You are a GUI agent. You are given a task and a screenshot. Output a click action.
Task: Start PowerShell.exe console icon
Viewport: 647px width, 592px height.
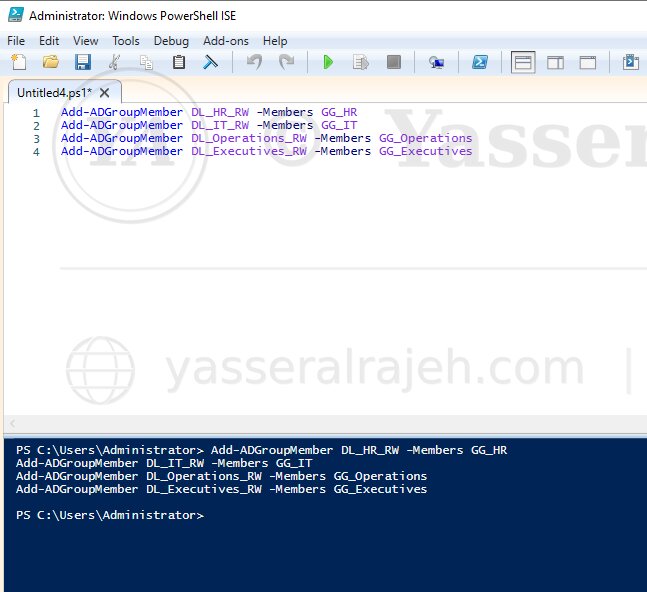[480, 62]
